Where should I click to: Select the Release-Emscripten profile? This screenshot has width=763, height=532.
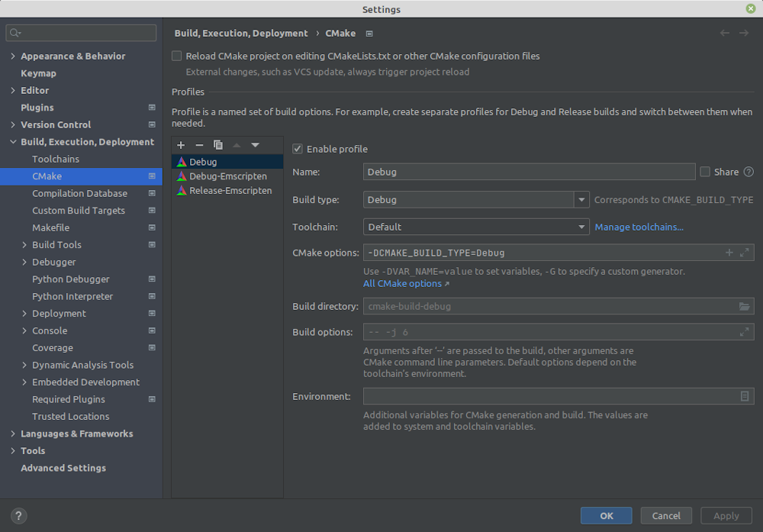pos(227,190)
